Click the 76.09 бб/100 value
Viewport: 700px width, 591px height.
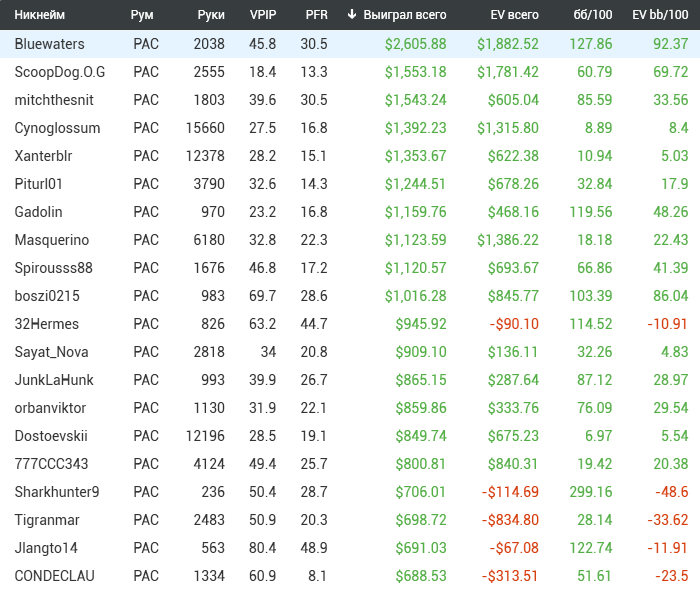point(595,408)
